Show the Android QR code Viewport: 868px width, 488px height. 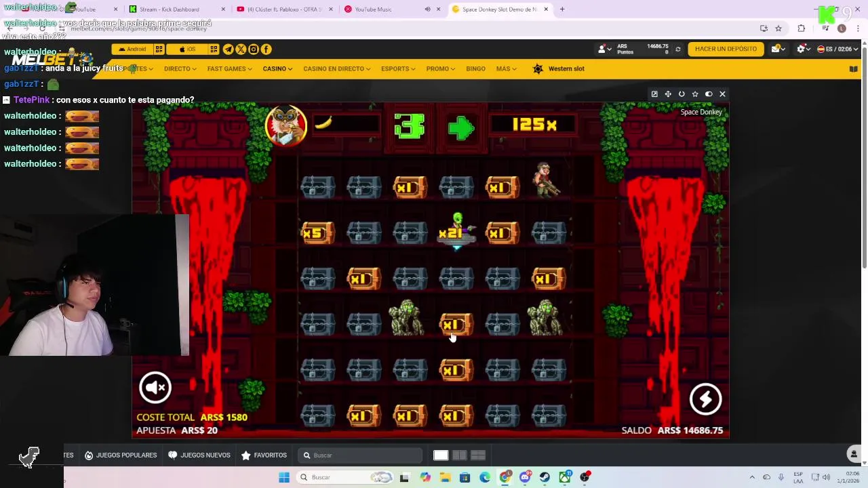[x=159, y=49]
